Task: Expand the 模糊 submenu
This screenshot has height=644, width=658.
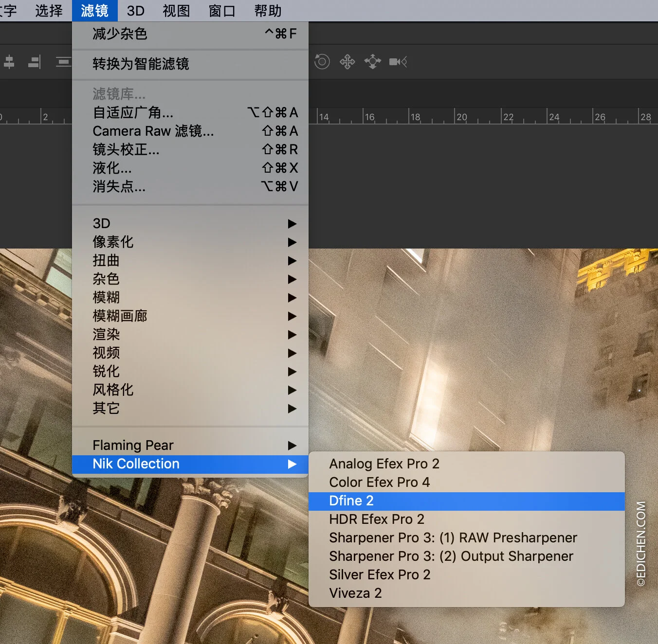Action: coord(190,297)
